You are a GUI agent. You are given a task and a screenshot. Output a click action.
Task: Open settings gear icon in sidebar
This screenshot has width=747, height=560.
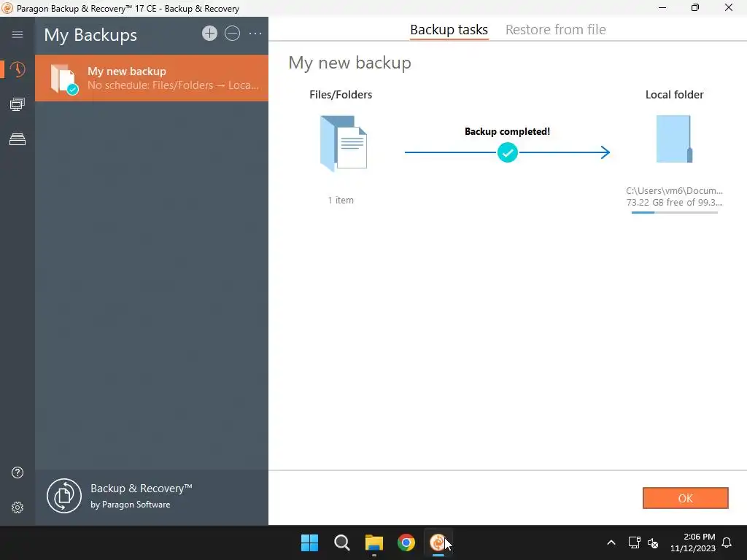(x=18, y=507)
